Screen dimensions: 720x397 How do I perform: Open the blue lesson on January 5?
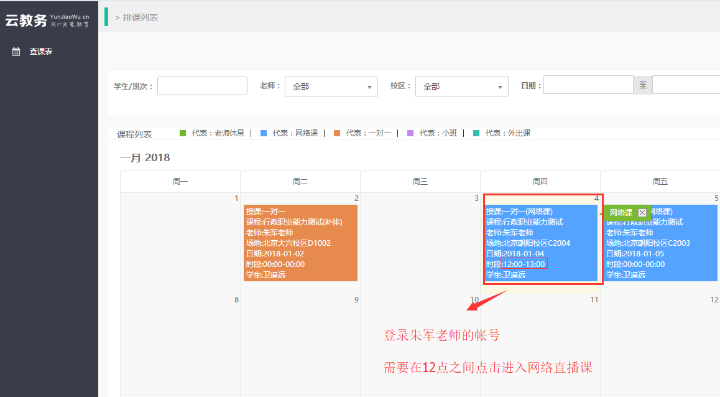[661, 243]
